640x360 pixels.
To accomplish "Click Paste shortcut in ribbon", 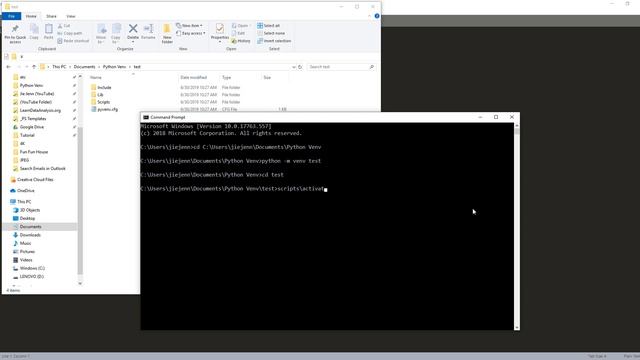I will pyautogui.click(x=73, y=41).
